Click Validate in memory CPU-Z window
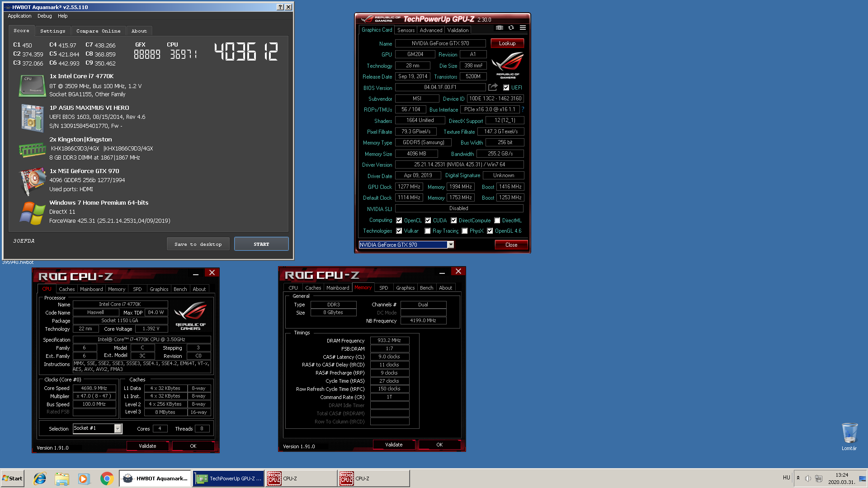The height and width of the screenshot is (488, 868). pos(394,445)
